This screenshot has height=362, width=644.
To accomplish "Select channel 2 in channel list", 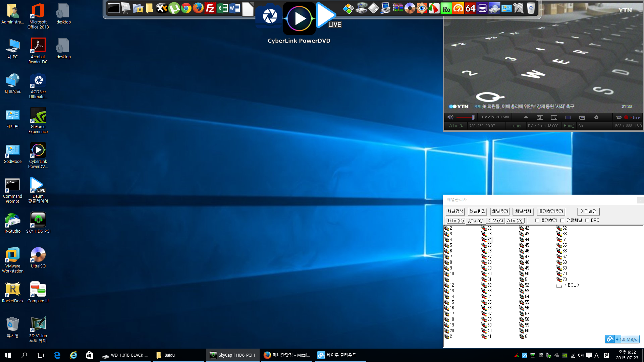I will coord(448,228).
